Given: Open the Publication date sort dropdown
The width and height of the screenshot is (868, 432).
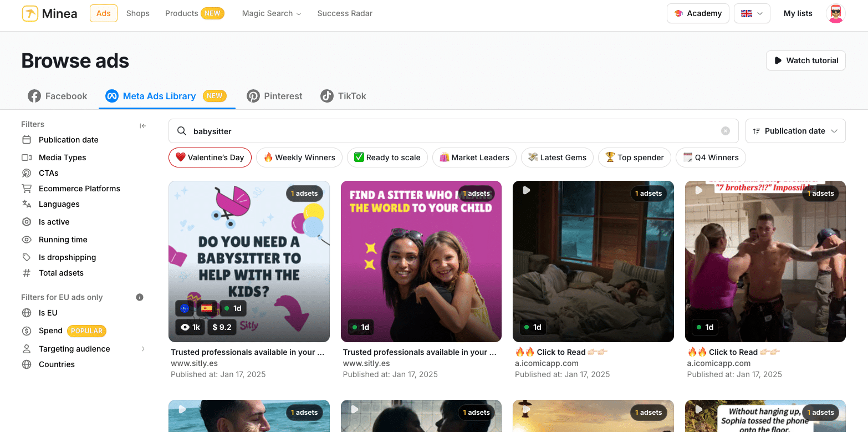Looking at the screenshot, I should click(795, 131).
